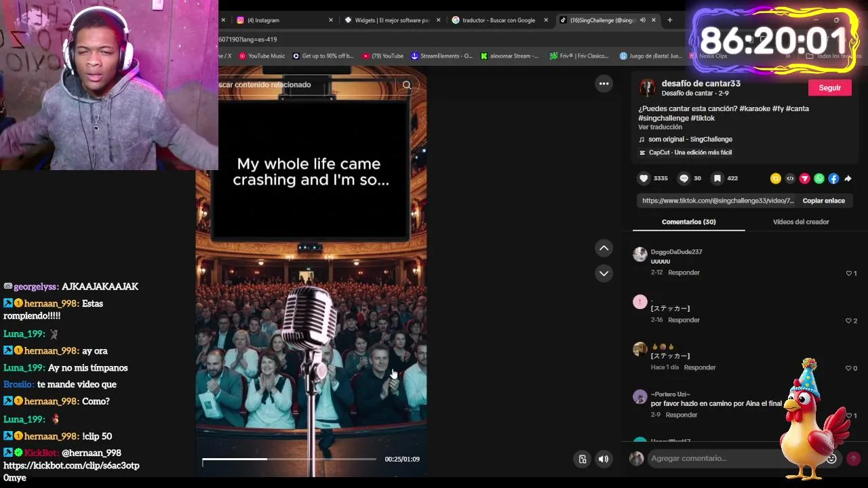This screenshot has height=488, width=868.
Task: Click the search magnifier icon over the video
Action: pyautogui.click(x=407, y=85)
